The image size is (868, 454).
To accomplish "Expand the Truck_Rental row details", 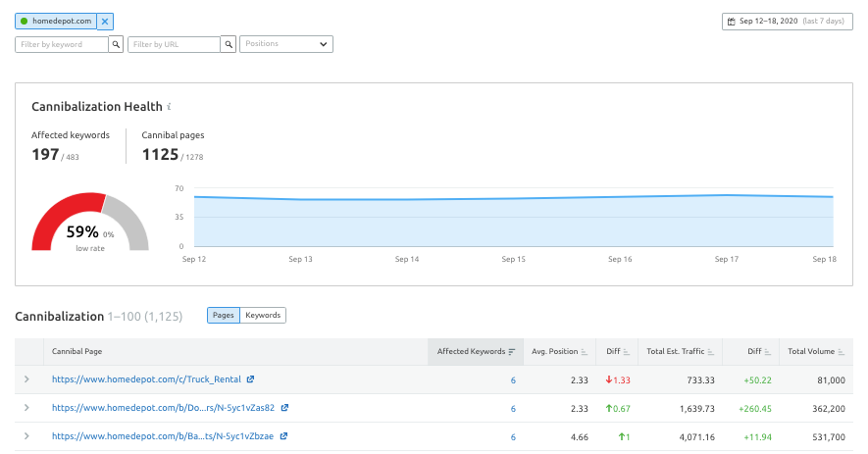I will coord(26,379).
